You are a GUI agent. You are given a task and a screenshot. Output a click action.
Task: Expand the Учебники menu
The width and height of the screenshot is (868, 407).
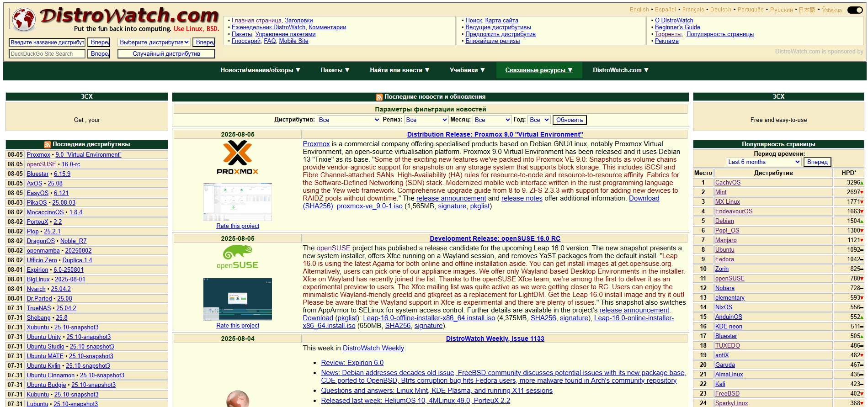[467, 70]
